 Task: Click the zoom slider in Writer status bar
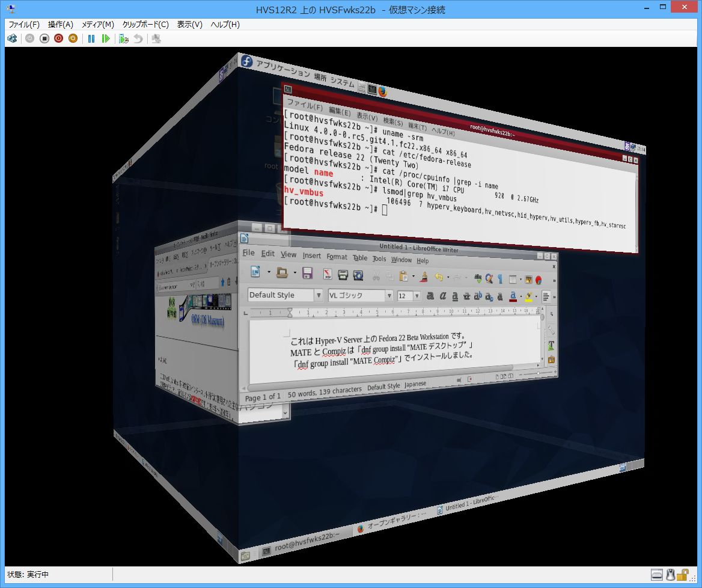point(538,373)
